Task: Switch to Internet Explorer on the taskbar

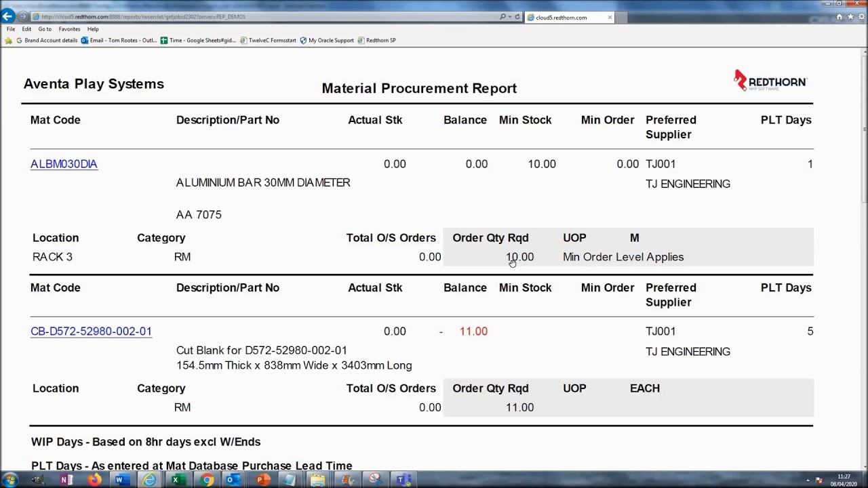Action: coord(149,480)
